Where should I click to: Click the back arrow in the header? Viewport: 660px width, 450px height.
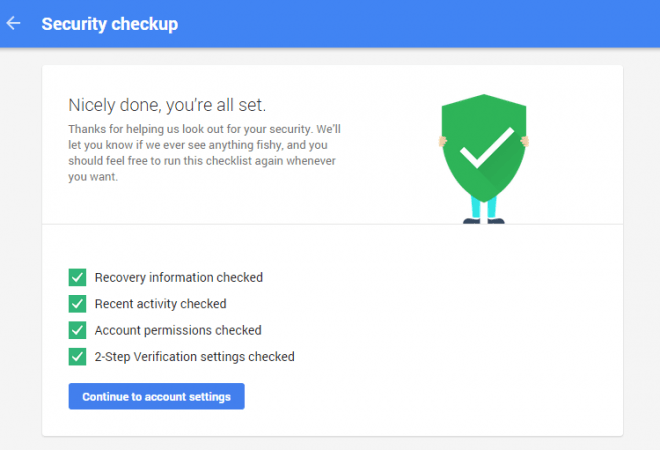(x=14, y=23)
